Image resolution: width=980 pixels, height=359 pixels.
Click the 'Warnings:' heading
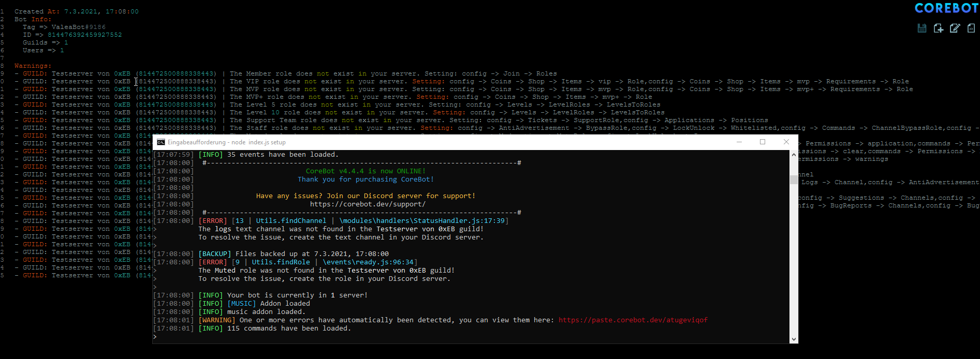coord(33,66)
